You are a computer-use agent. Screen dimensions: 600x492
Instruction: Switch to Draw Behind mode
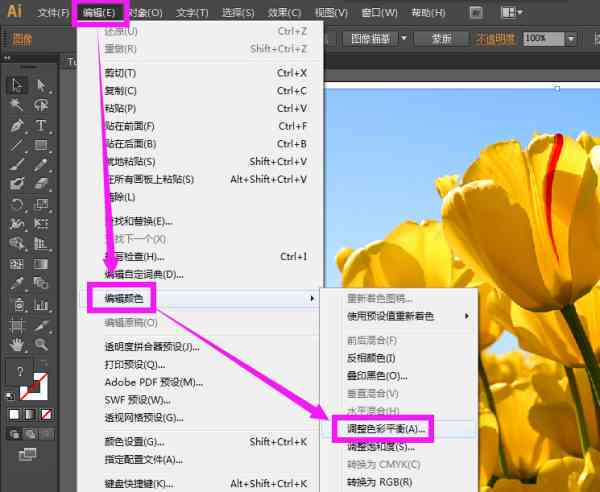tap(30, 434)
